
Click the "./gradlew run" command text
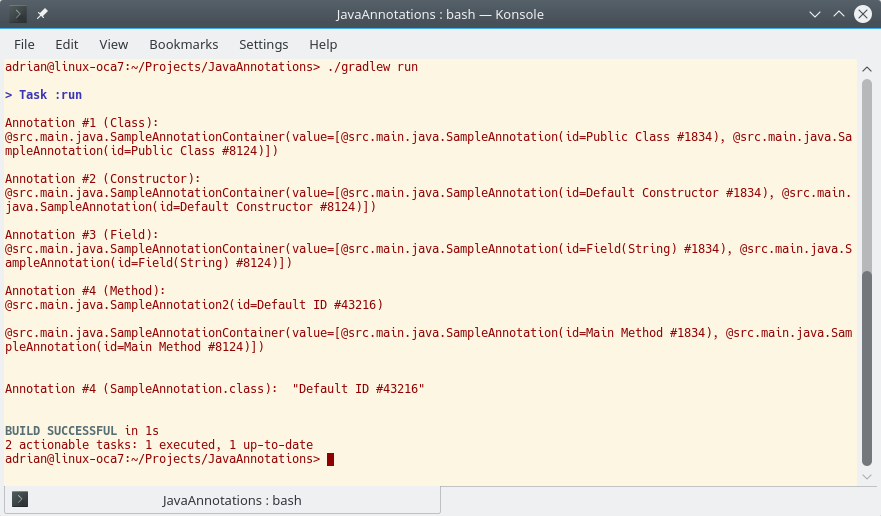[373, 67]
